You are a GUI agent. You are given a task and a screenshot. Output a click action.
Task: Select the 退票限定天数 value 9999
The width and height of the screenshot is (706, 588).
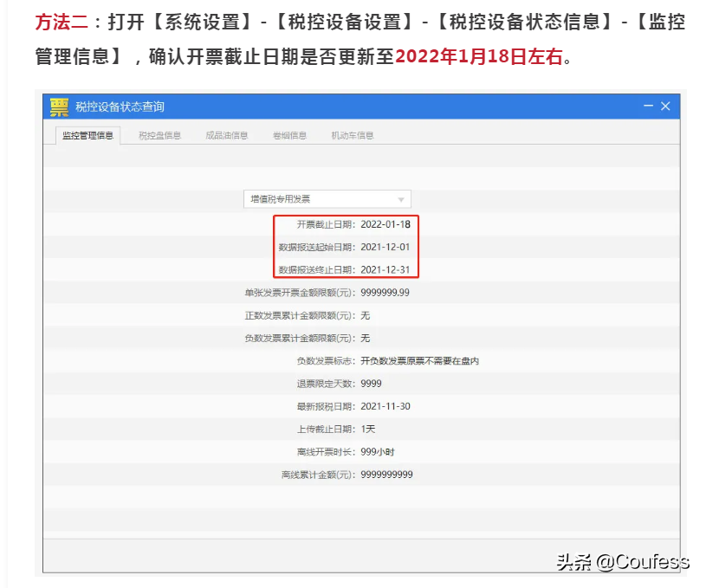pos(371,384)
